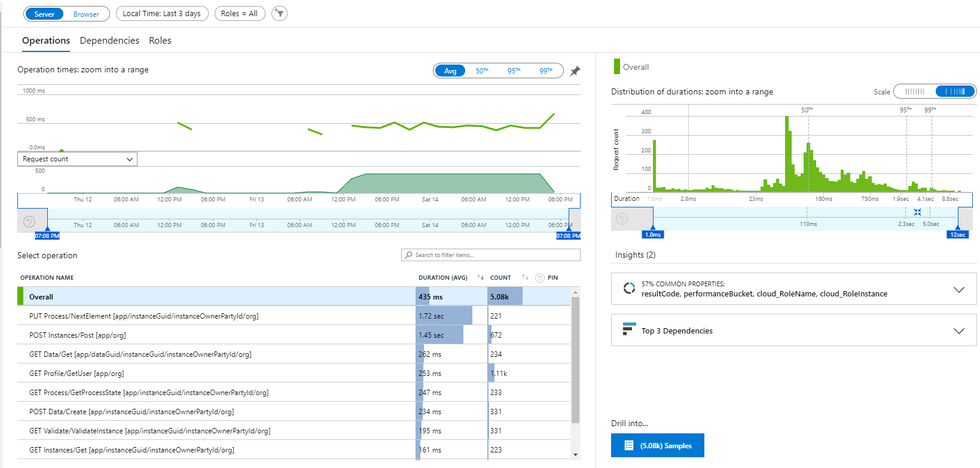Viewport: 980px width, 468px height.
Task: Switch to Browser view toggle
Action: point(86,14)
